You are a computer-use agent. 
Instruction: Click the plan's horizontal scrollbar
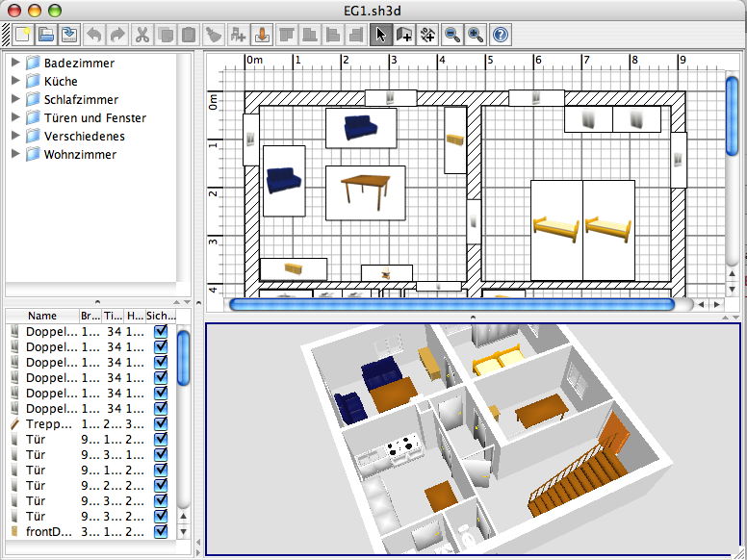452,304
